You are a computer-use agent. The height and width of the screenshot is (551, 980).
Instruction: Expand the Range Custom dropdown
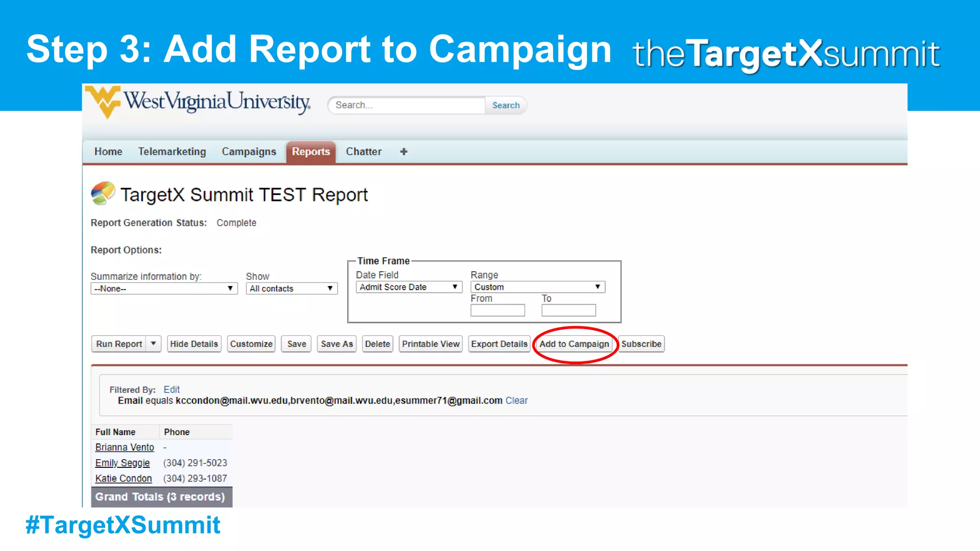click(538, 287)
